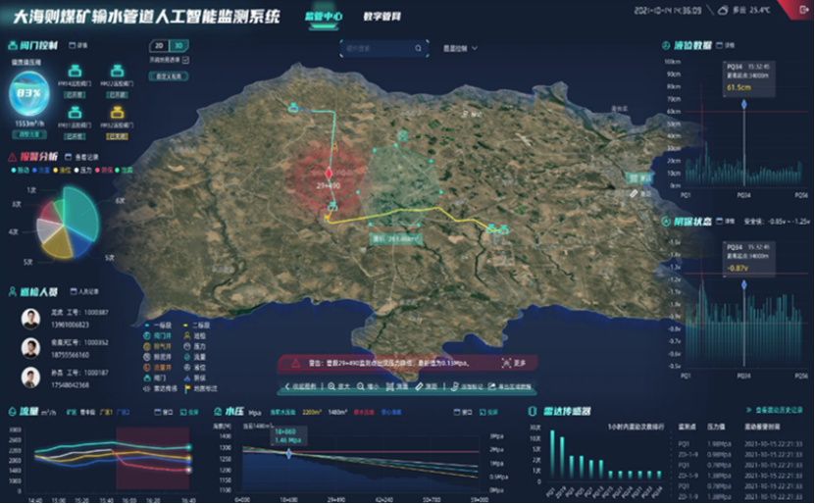815x504 pixels.
Task: Select avatar of inspector 1000187
Action: tap(30, 378)
